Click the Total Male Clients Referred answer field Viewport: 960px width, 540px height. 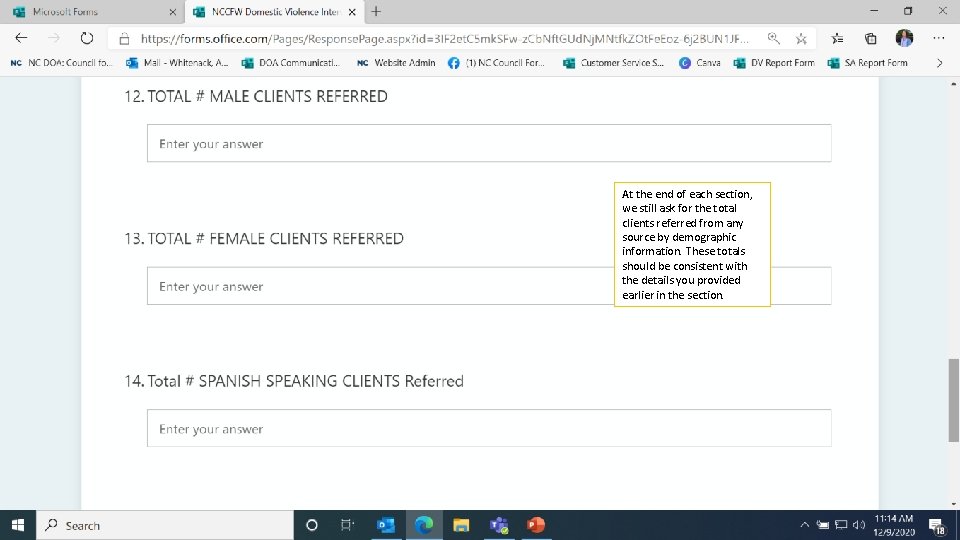point(489,143)
